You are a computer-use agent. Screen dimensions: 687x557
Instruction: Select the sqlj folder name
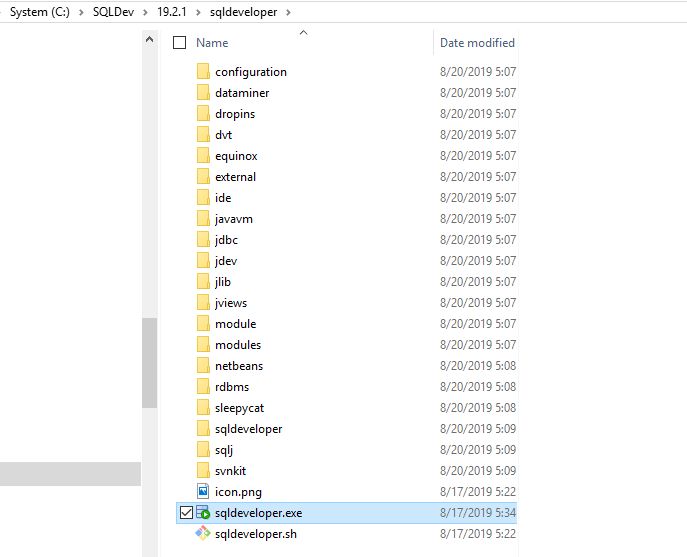(224, 451)
